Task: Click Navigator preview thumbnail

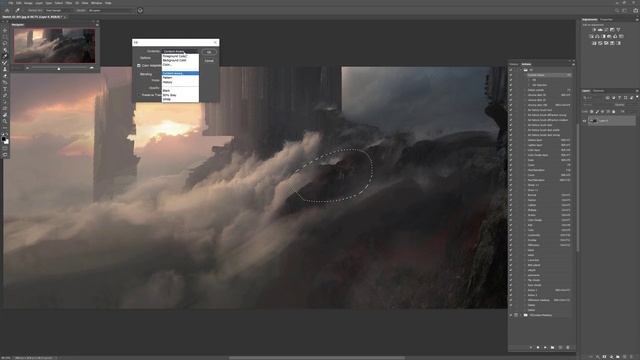Action: (54, 46)
